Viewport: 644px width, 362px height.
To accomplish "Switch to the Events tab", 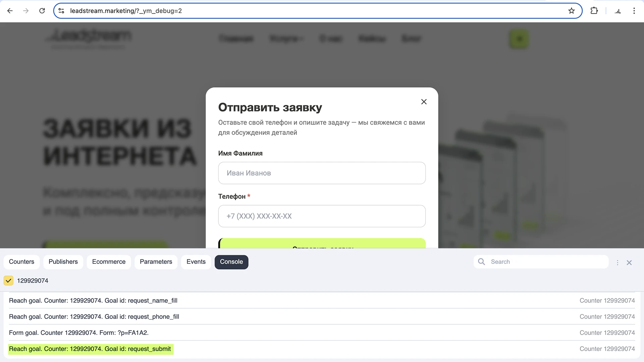I will click(196, 262).
